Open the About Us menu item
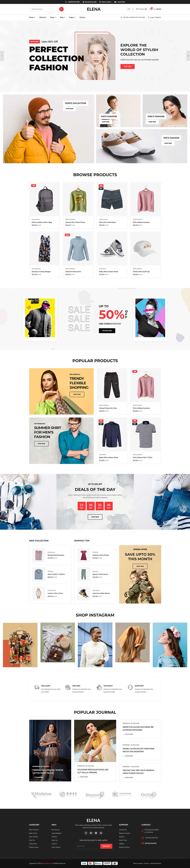 pyautogui.click(x=43, y=17)
